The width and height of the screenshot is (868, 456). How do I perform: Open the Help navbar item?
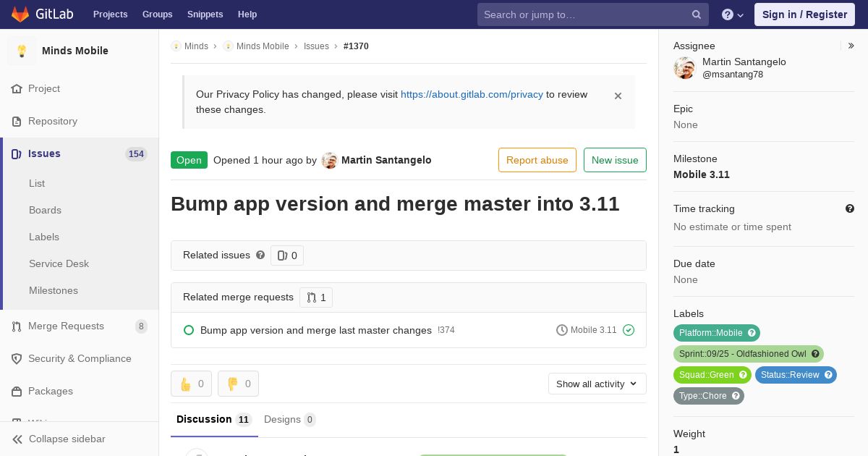pos(247,14)
